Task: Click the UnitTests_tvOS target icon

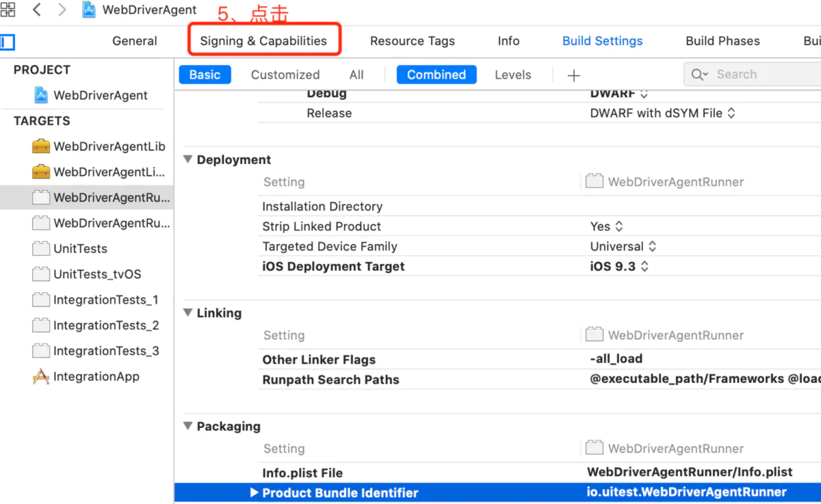Action: tap(41, 274)
